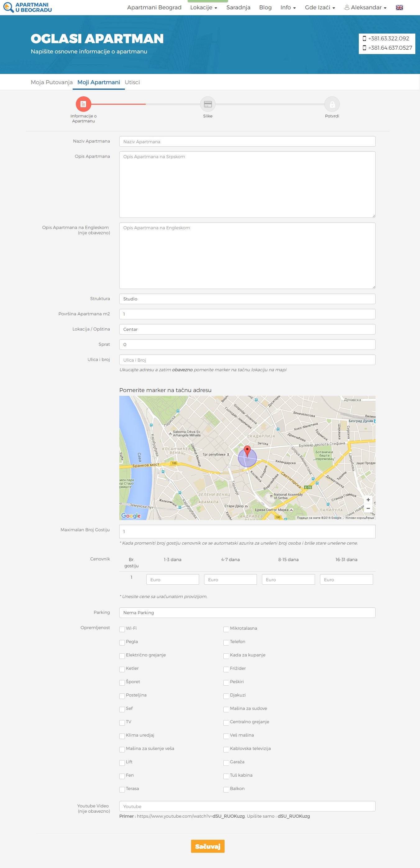The width and height of the screenshot is (420, 868).
Task: Select the Potvrdi lock step icon
Action: 332,104
